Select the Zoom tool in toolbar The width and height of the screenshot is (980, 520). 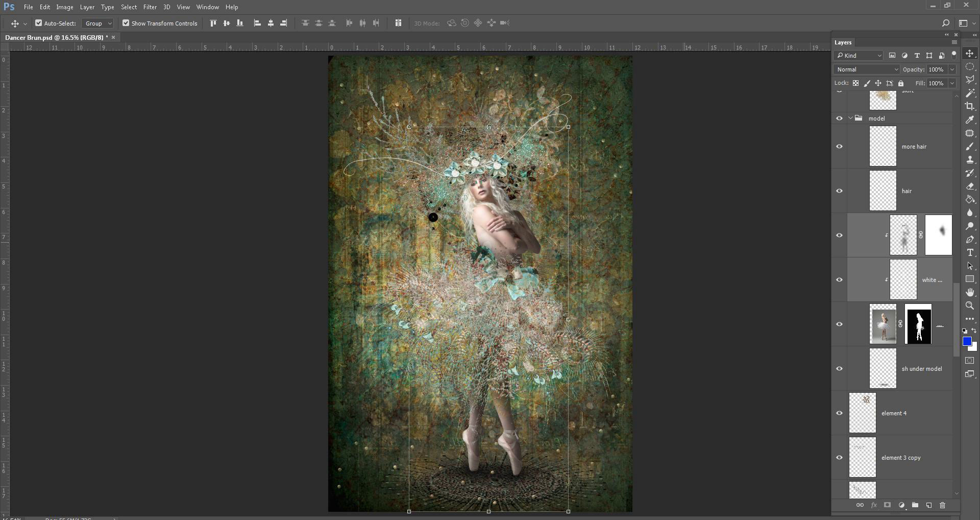coord(970,305)
